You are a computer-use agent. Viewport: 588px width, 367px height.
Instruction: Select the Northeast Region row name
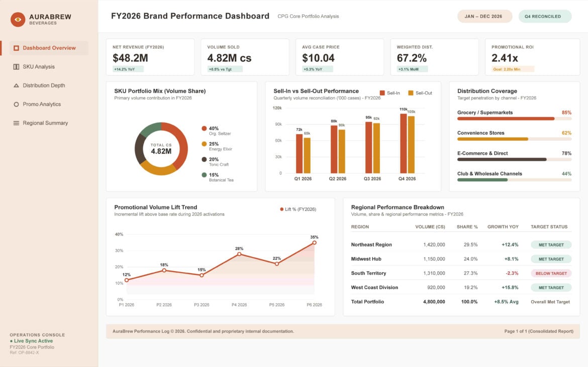tap(371, 244)
